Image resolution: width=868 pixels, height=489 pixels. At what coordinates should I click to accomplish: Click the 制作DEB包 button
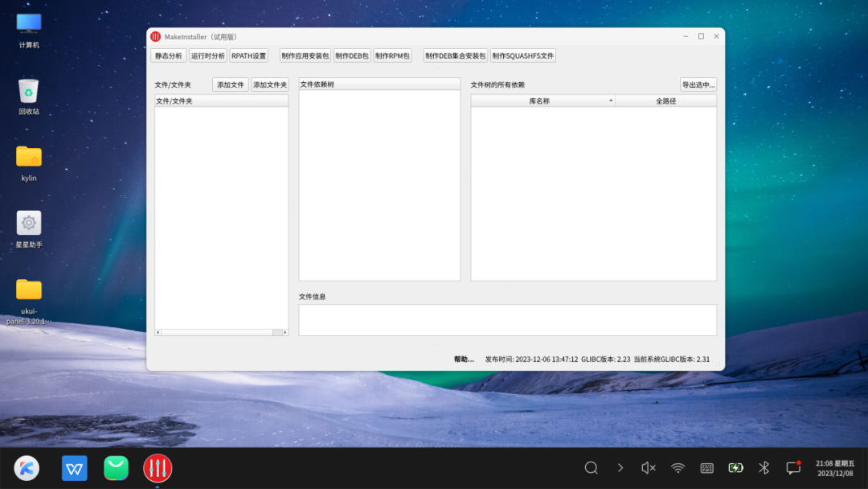tap(352, 56)
